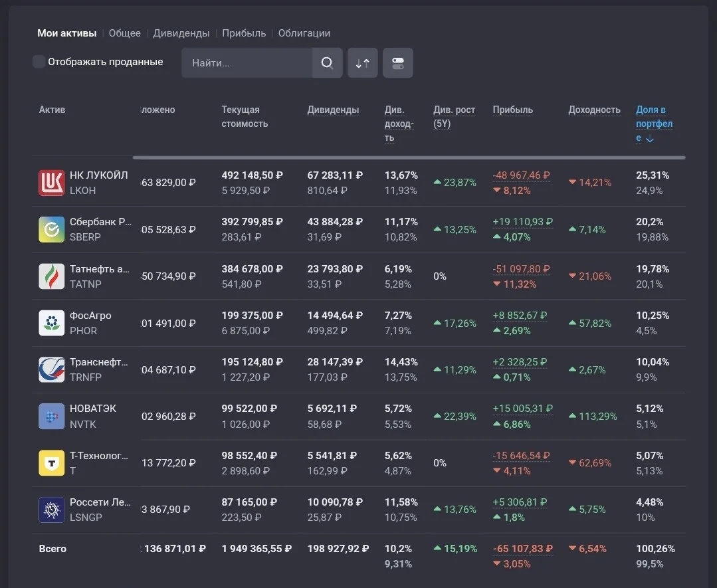Screen dimensions: 717x588
Task: Open the column settings toggle button
Action: pos(398,62)
